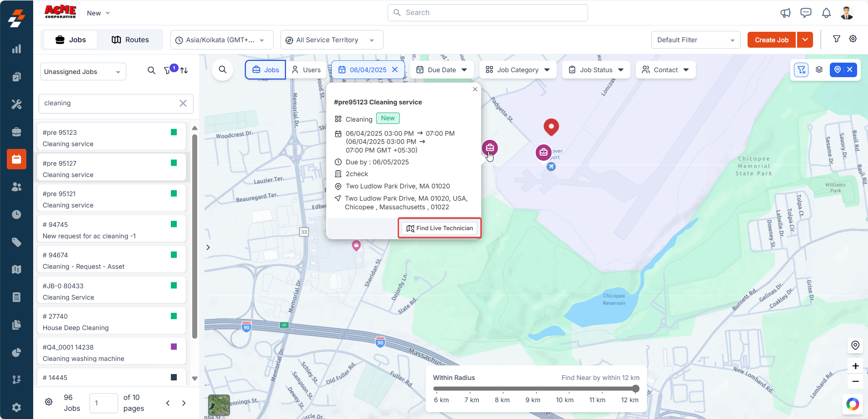Click the red location pin on map
The height and width of the screenshot is (419, 868).
tap(551, 127)
